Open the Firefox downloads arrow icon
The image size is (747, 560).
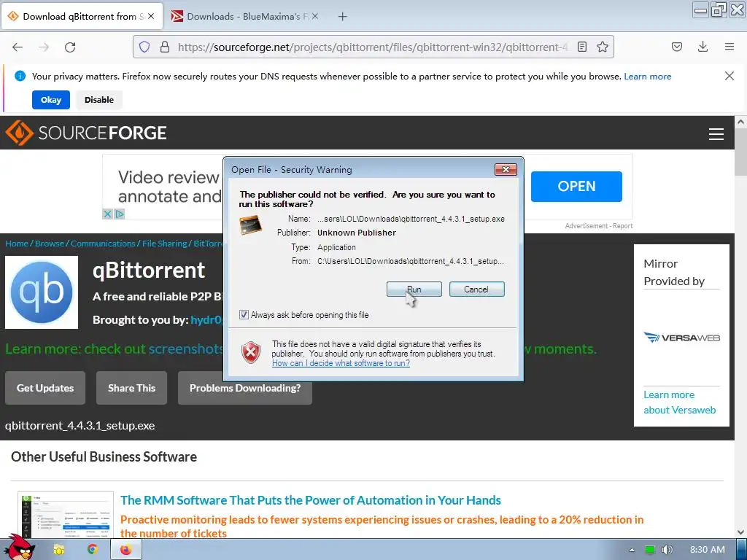click(703, 47)
